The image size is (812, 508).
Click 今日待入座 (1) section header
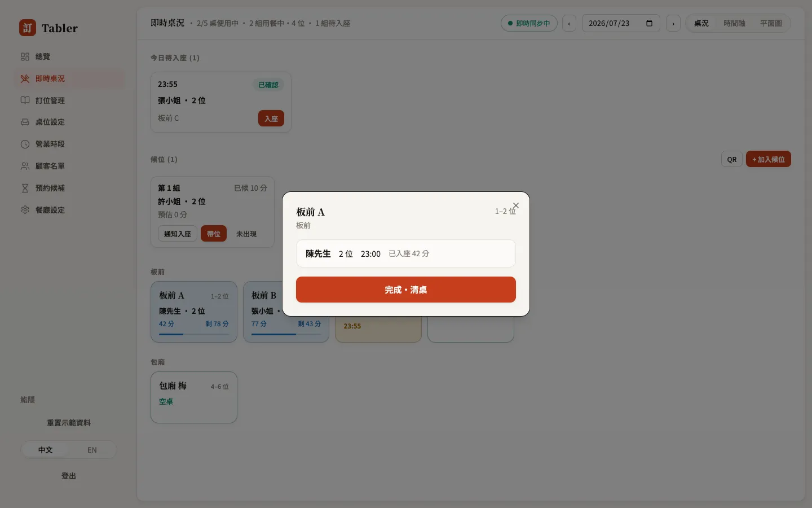tap(175, 58)
